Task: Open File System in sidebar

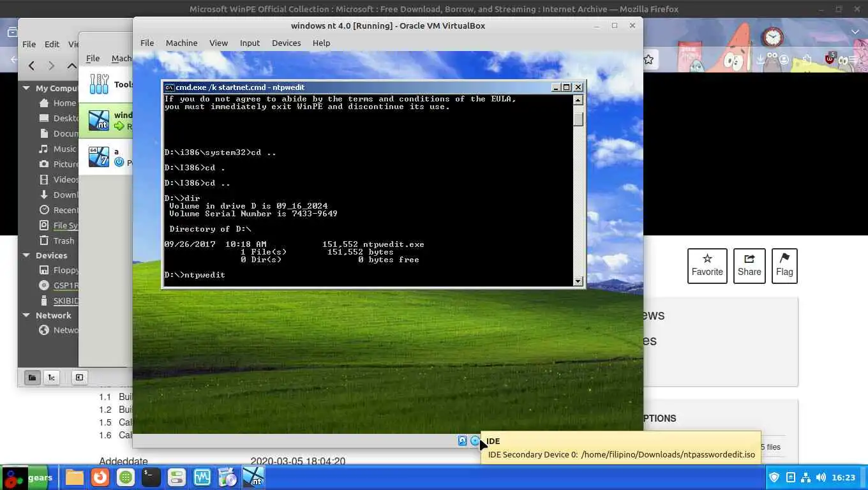Action: (x=58, y=225)
